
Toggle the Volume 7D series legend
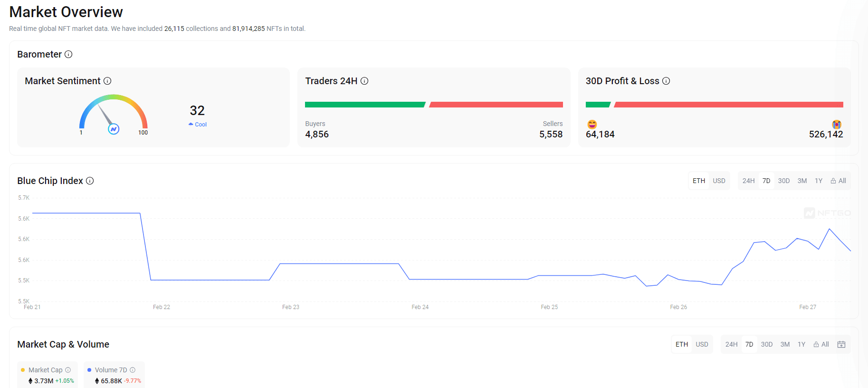pyautogui.click(x=114, y=375)
